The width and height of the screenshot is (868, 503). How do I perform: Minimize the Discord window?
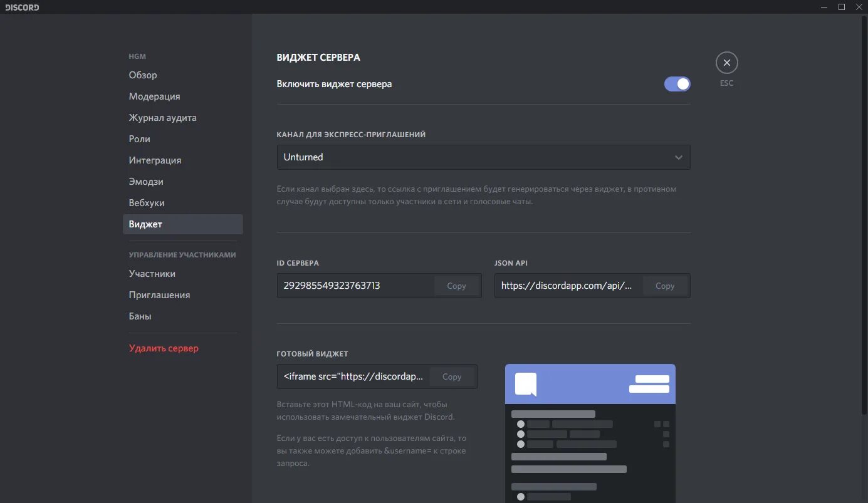point(824,7)
